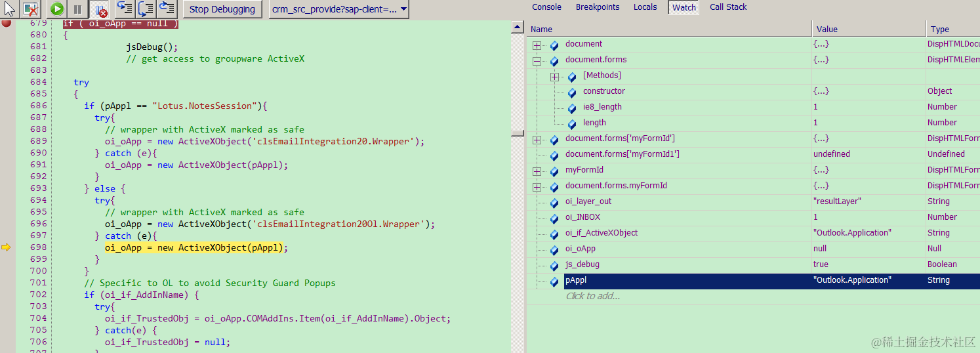Collapse the document.forms watch entry
The width and height of the screenshot is (980, 353).
tap(537, 61)
